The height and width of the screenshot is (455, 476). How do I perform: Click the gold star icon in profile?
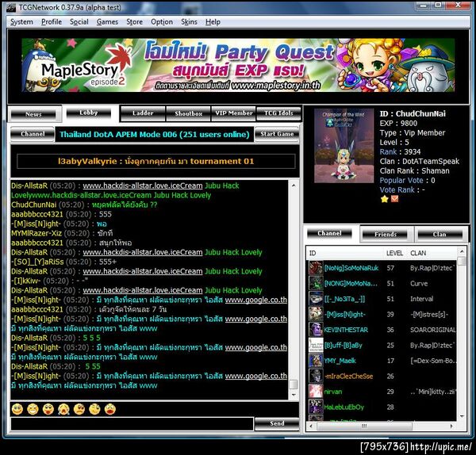point(384,199)
